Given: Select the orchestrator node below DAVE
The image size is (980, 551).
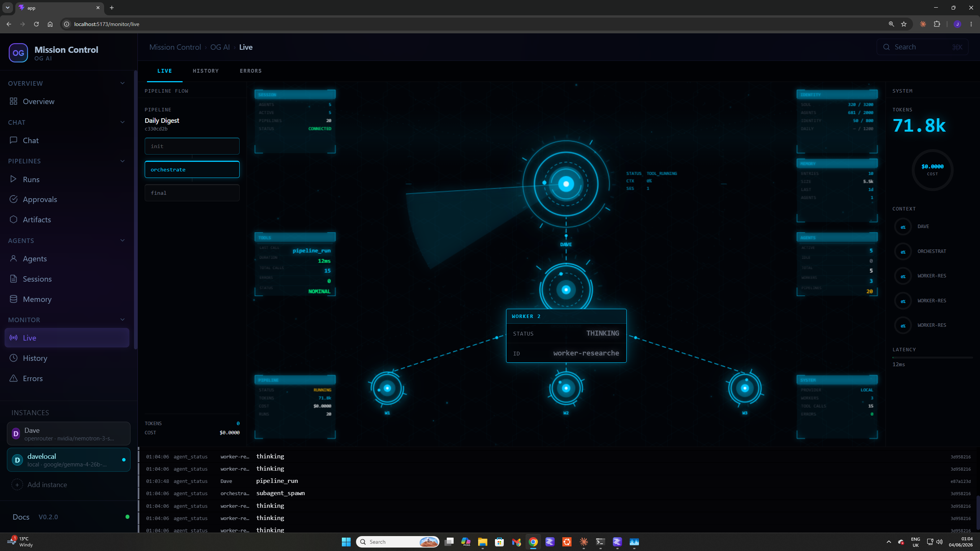Looking at the screenshot, I should [x=566, y=290].
